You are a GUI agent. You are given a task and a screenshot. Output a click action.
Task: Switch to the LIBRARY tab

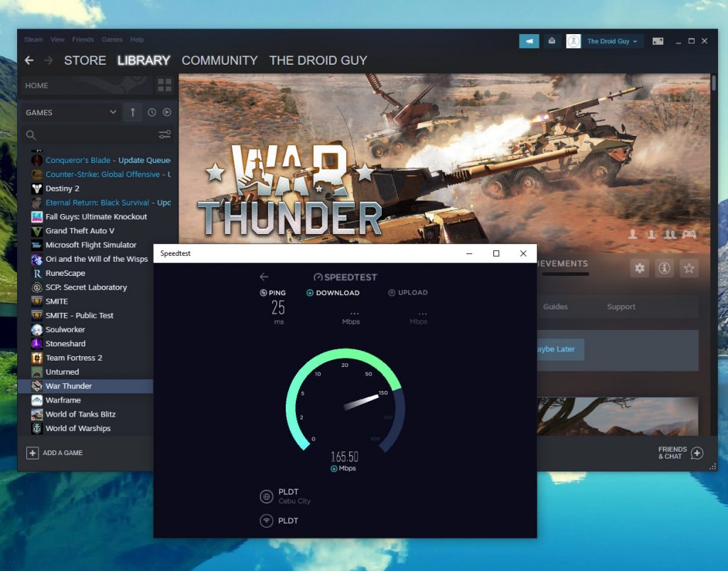[x=144, y=60]
